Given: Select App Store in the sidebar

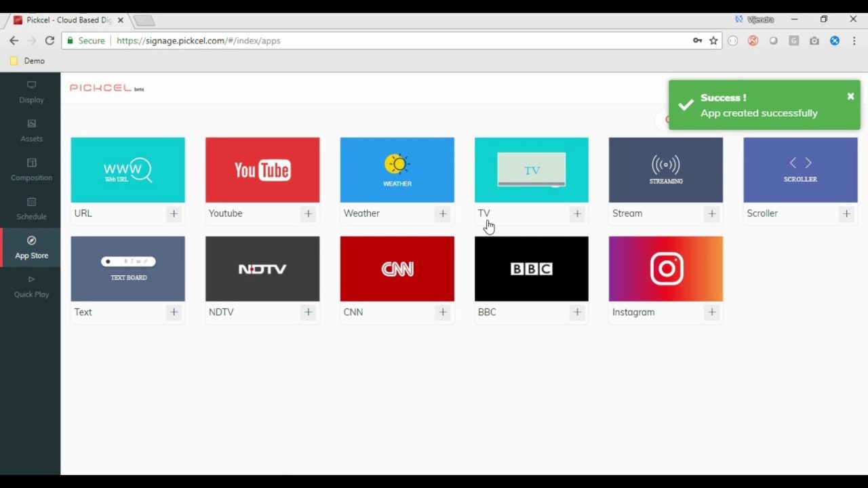Looking at the screenshot, I should click(x=31, y=248).
